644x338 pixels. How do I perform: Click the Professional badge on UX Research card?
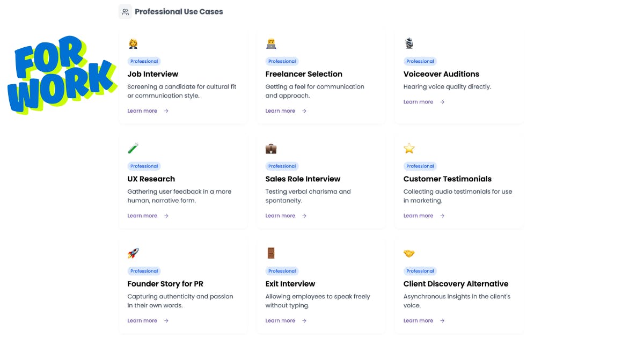click(x=144, y=166)
